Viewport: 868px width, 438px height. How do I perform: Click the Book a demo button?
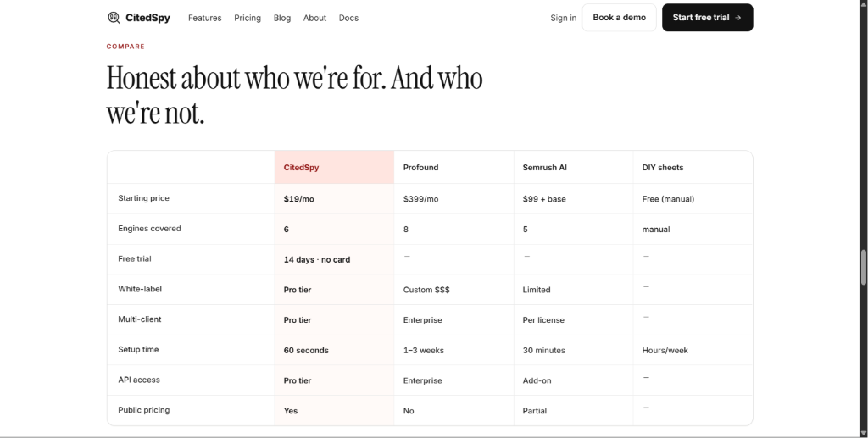pos(619,18)
